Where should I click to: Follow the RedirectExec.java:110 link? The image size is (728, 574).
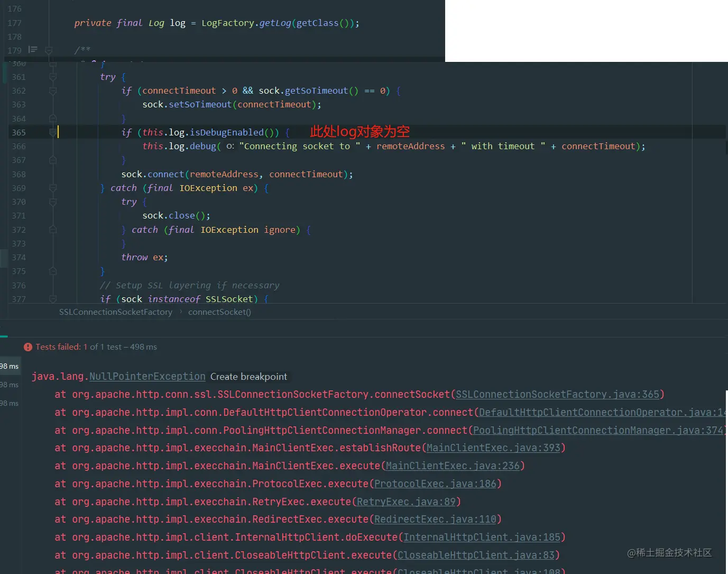coord(435,519)
